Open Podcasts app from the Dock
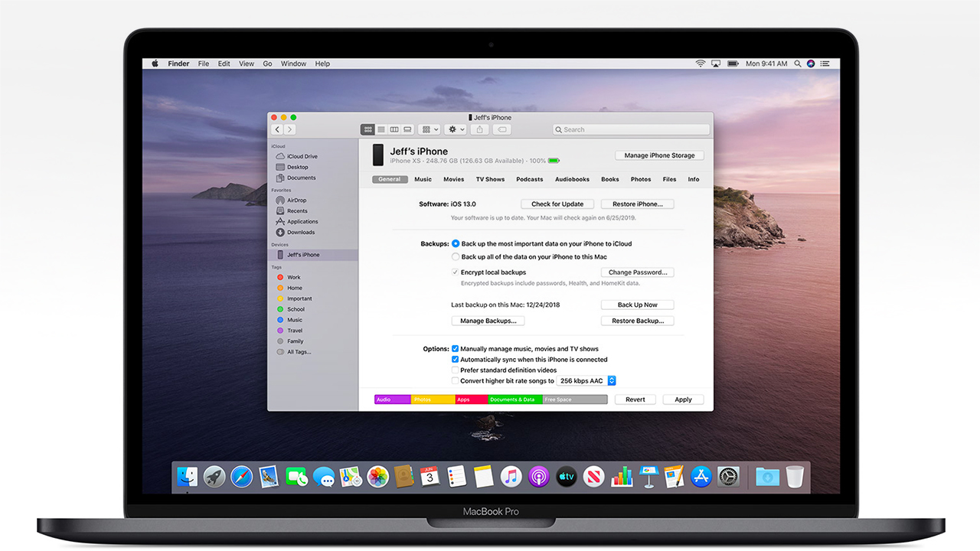The image size is (980, 551). click(537, 477)
